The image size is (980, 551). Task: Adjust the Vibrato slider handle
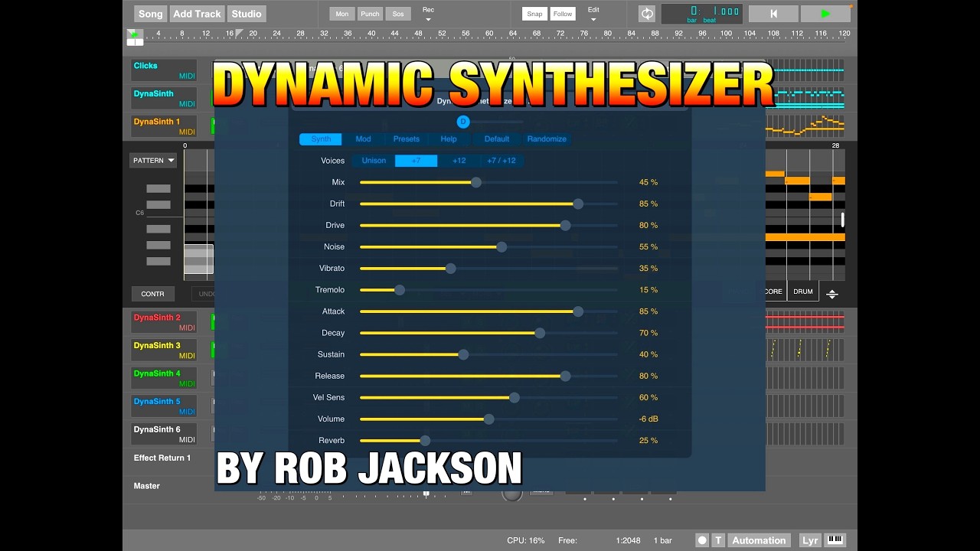451,268
